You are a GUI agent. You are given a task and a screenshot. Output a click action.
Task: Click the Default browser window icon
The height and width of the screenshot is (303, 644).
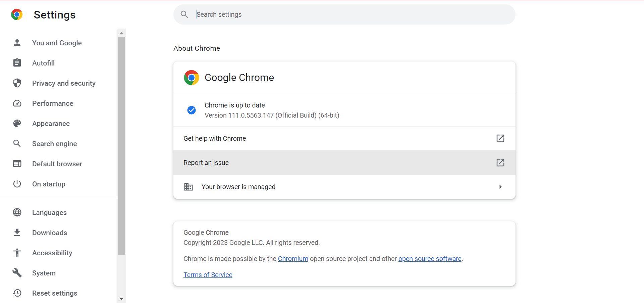tap(17, 164)
